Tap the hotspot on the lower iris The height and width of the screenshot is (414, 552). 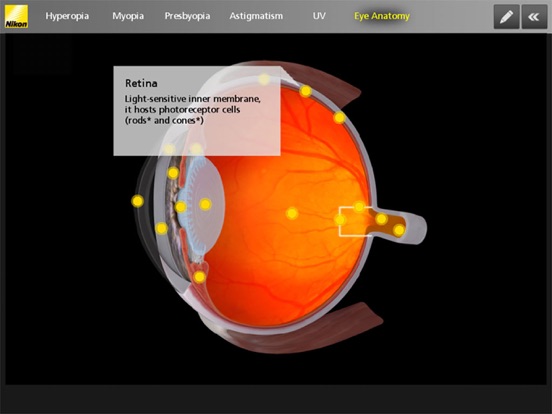161,228
